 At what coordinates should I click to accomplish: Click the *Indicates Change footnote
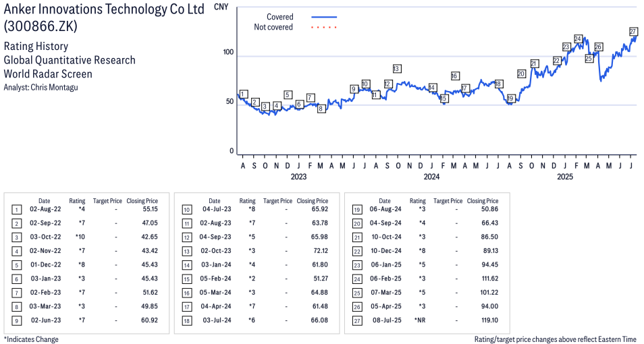pyautogui.click(x=31, y=339)
